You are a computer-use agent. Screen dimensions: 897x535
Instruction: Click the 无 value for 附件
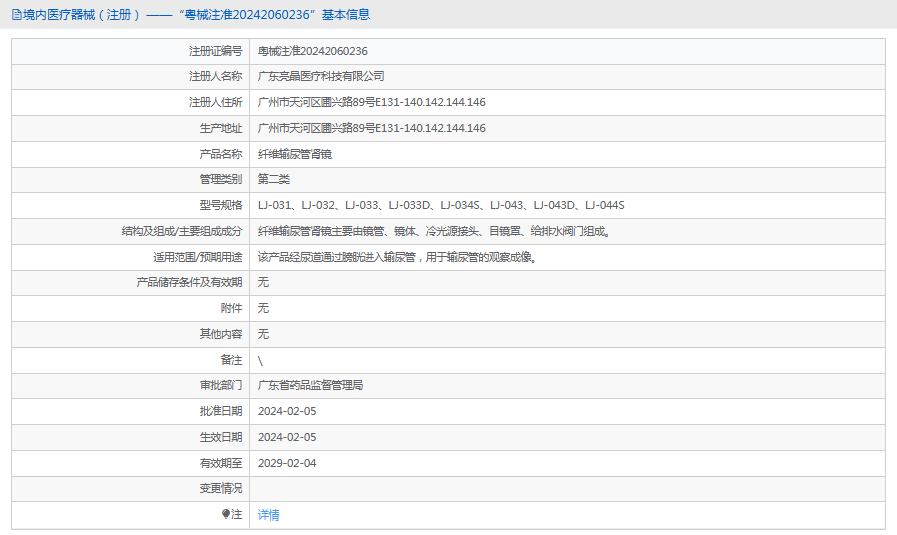[x=263, y=308]
